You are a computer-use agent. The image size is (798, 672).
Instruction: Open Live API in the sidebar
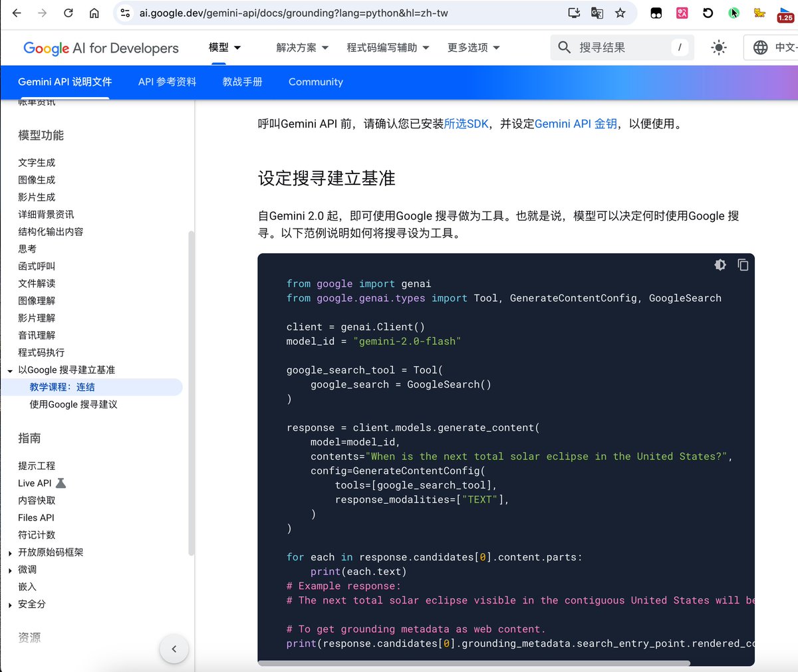click(35, 483)
